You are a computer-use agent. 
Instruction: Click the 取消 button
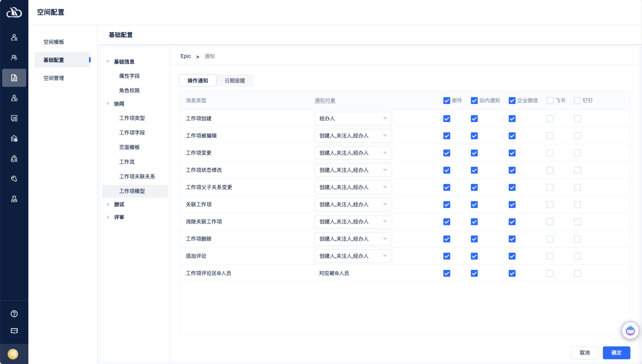[584, 353]
